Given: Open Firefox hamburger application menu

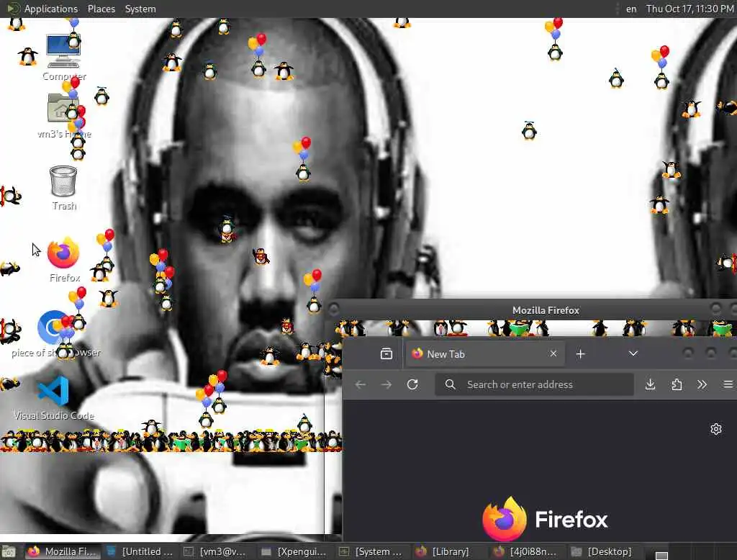Looking at the screenshot, I should click(x=728, y=384).
